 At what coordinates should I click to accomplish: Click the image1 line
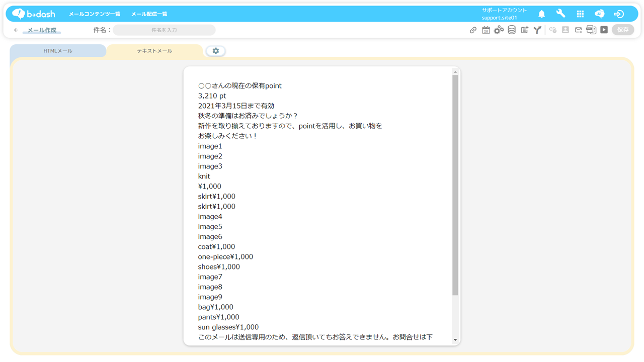[x=210, y=146]
